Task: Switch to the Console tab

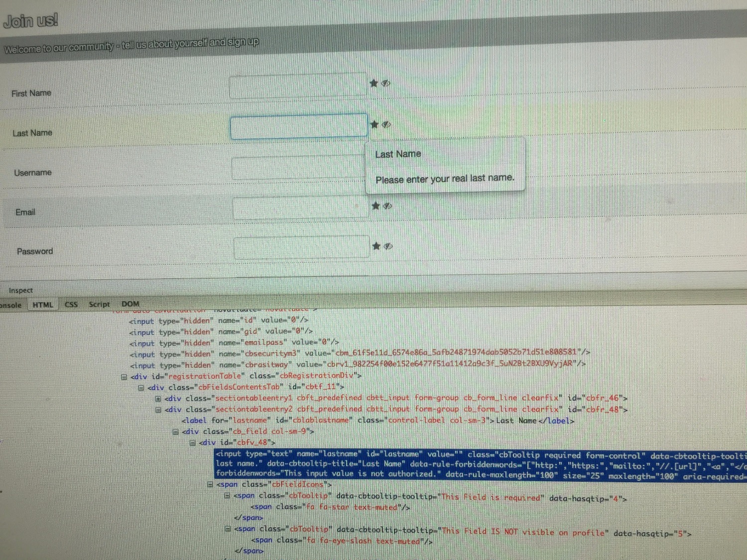Action: pos(10,305)
